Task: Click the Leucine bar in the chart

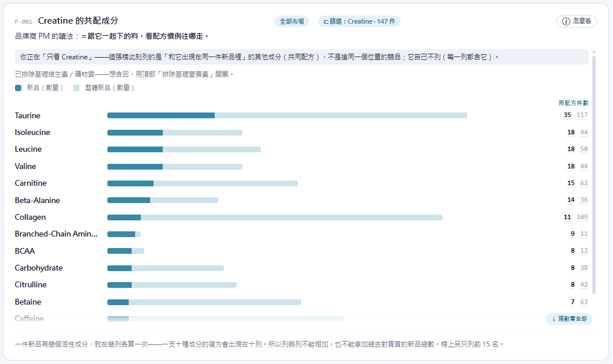Action: [184, 149]
